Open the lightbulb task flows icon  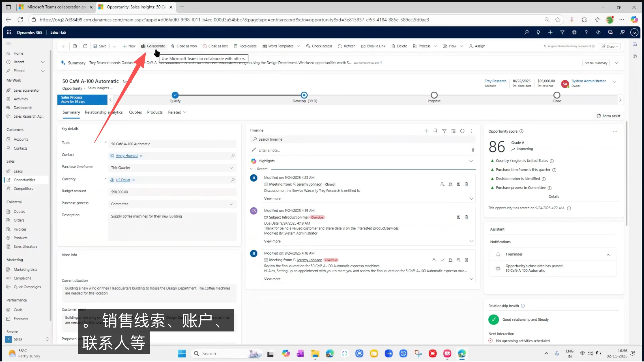coord(538,32)
